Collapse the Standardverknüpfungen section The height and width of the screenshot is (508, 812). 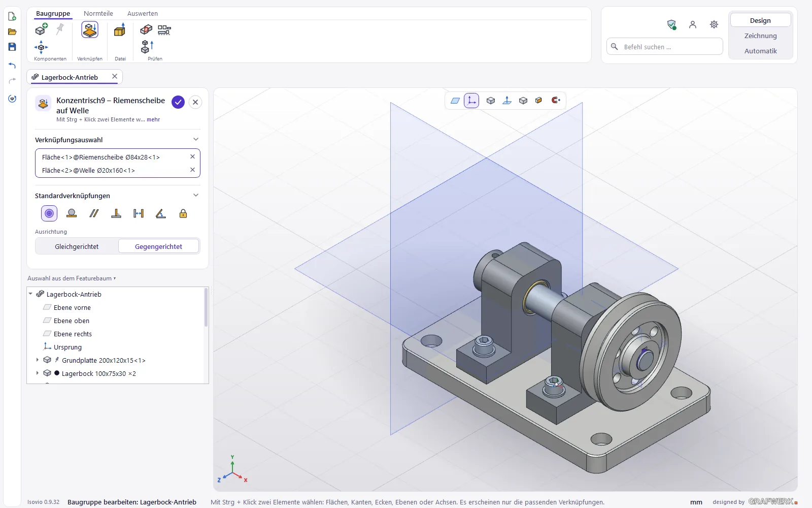point(196,195)
